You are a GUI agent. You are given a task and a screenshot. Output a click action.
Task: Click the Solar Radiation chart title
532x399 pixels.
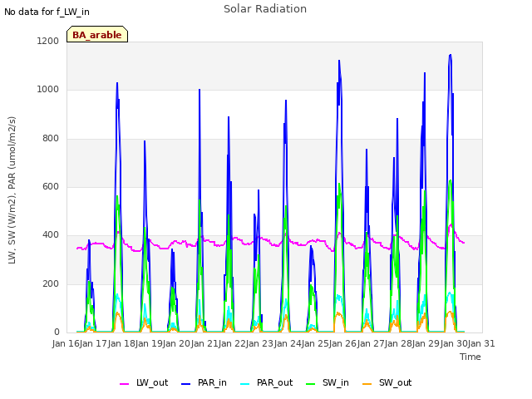coord(265,9)
